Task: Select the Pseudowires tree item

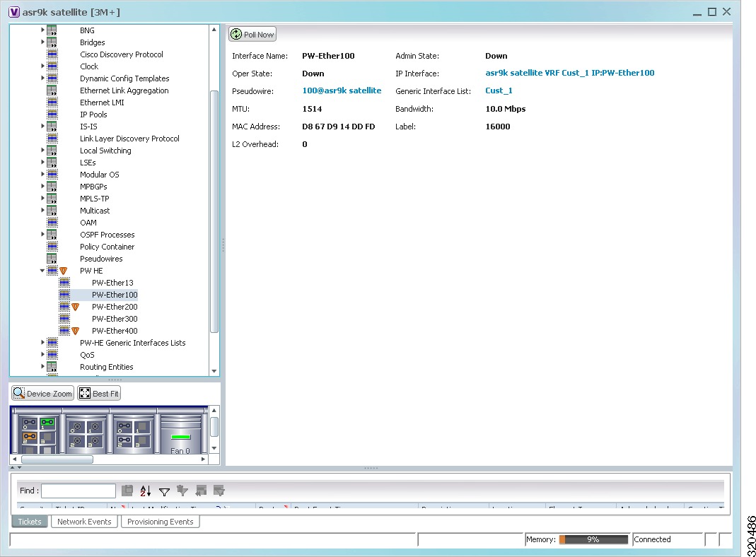Action: (x=101, y=259)
